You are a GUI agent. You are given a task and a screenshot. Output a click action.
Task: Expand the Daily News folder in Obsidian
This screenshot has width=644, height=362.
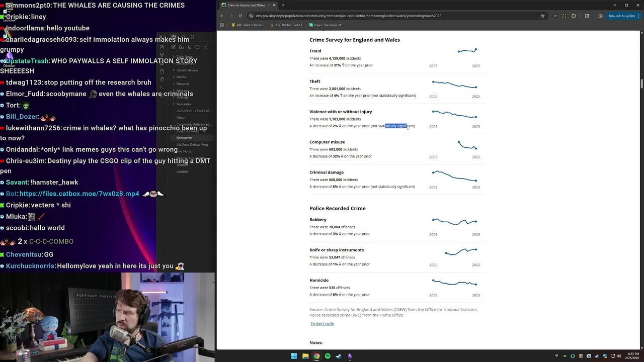pyautogui.click(x=184, y=57)
